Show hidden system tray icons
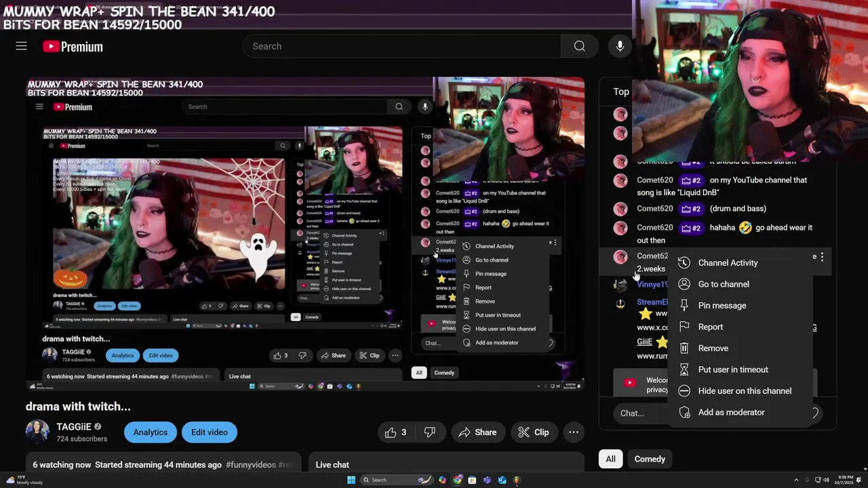The height and width of the screenshot is (488, 868). [x=796, y=480]
